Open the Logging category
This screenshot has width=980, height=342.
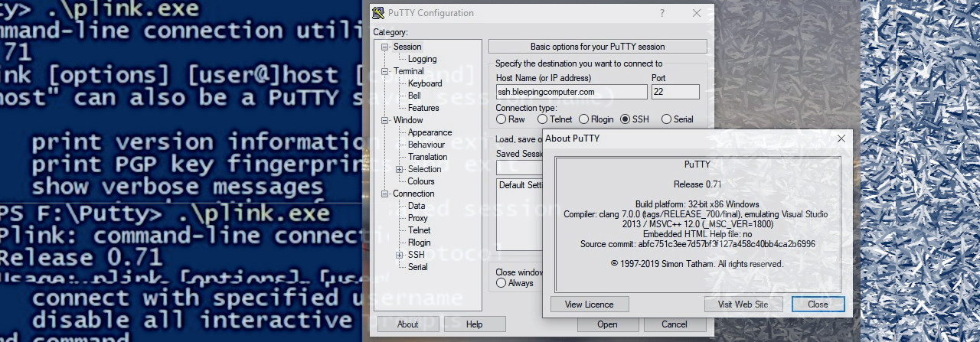(x=422, y=59)
